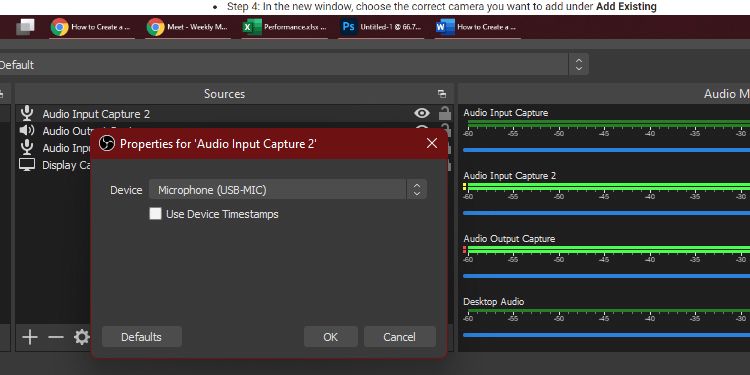Viewport: 750px width, 375px height.
Task: Click the Audio Output Capture label in the mixer
Action: (x=509, y=239)
